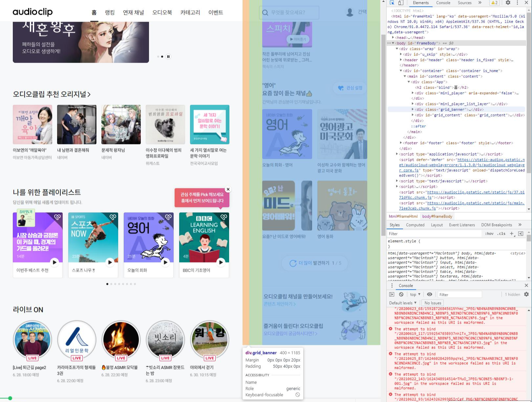
Task: Toggle heart on BBC Learning English card
Action: pos(224,217)
